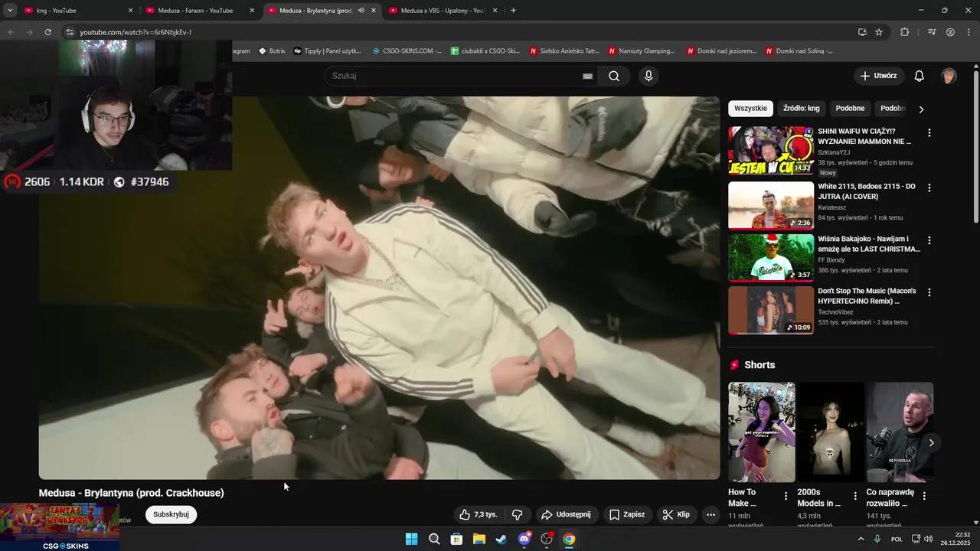View site information icon in address bar
Screen dimensions: 980x551
point(70,32)
